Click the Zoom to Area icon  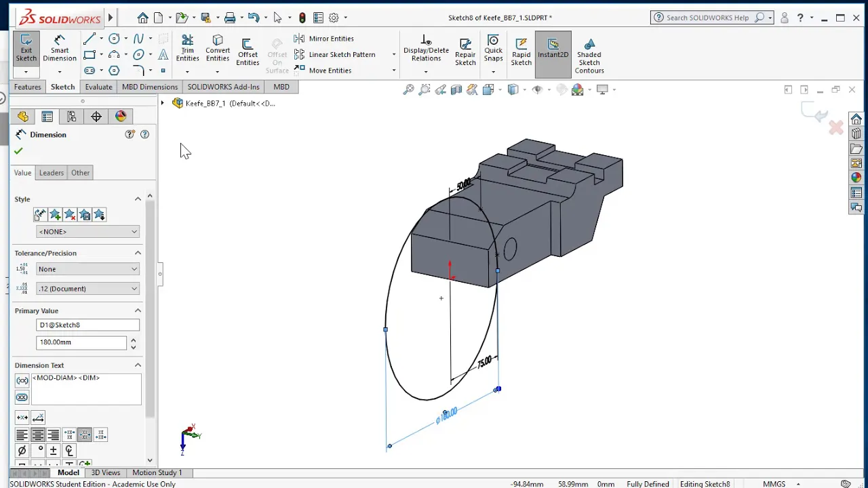pos(425,89)
